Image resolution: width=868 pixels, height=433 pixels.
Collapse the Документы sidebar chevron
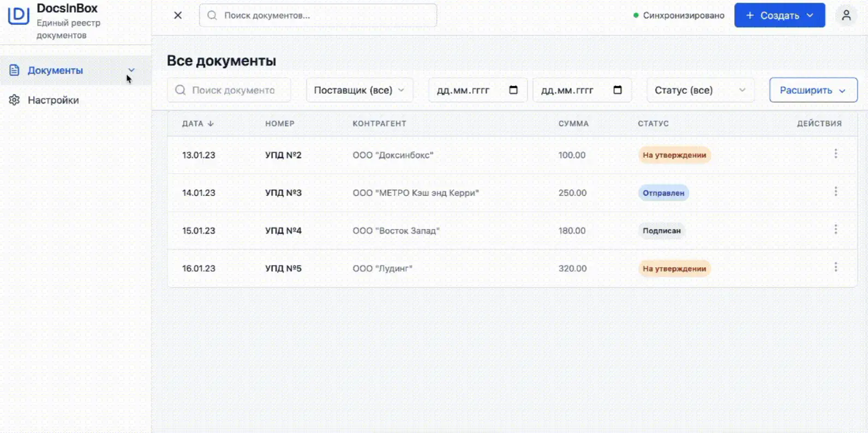(131, 70)
